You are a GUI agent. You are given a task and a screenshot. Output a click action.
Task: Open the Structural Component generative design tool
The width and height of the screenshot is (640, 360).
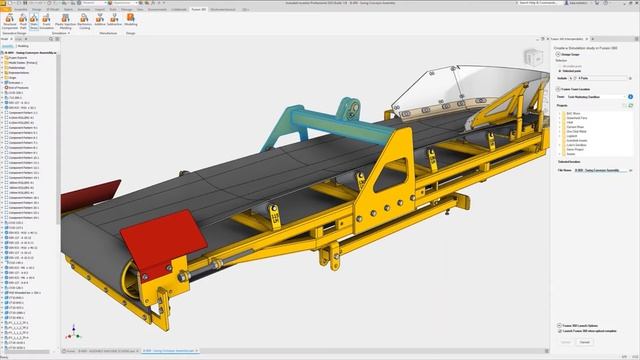coord(9,21)
